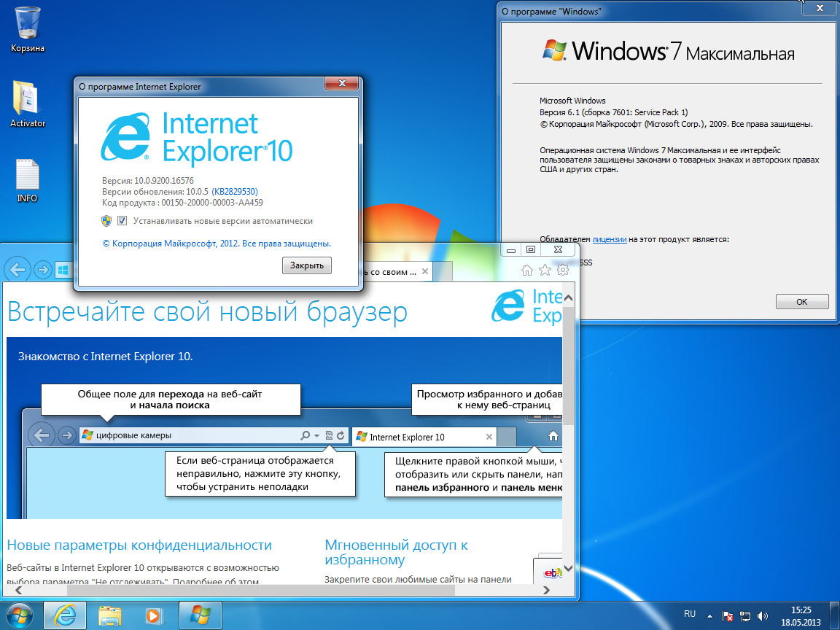Open the Activator folder on desktop
Image resolution: width=840 pixels, height=630 pixels.
coord(27,104)
